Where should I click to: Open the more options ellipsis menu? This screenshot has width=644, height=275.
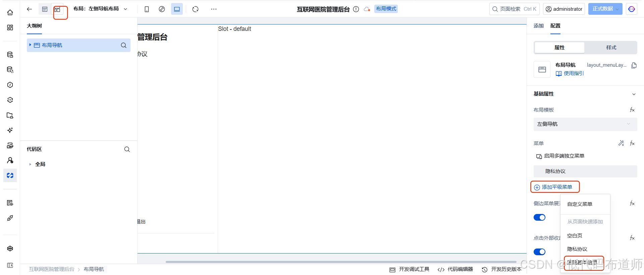point(214,9)
